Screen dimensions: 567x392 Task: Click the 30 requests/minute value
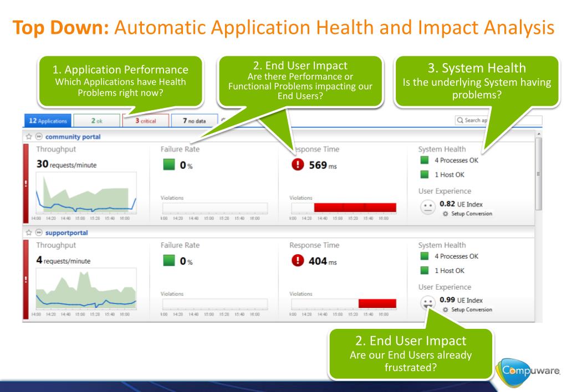[x=67, y=164]
